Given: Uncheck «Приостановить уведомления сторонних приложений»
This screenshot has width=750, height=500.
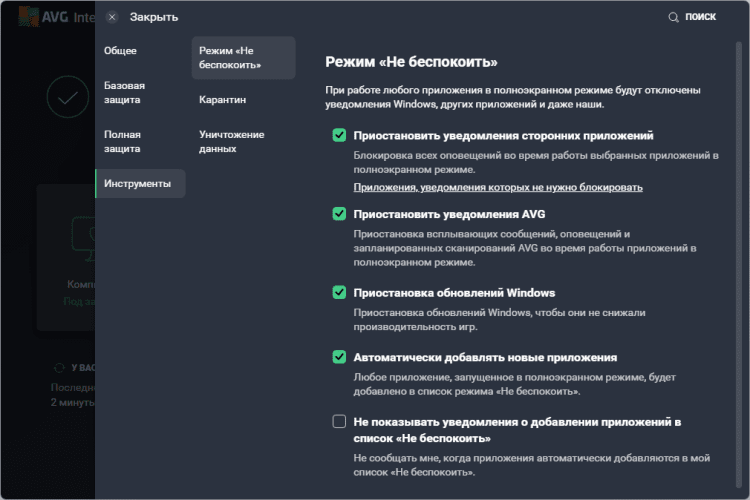Looking at the screenshot, I should pyautogui.click(x=339, y=136).
